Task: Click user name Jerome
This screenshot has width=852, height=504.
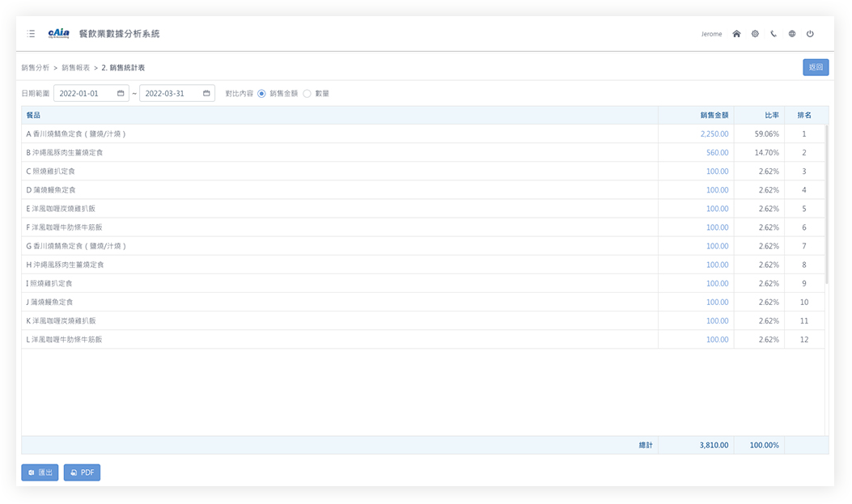Action: pyautogui.click(x=711, y=34)
